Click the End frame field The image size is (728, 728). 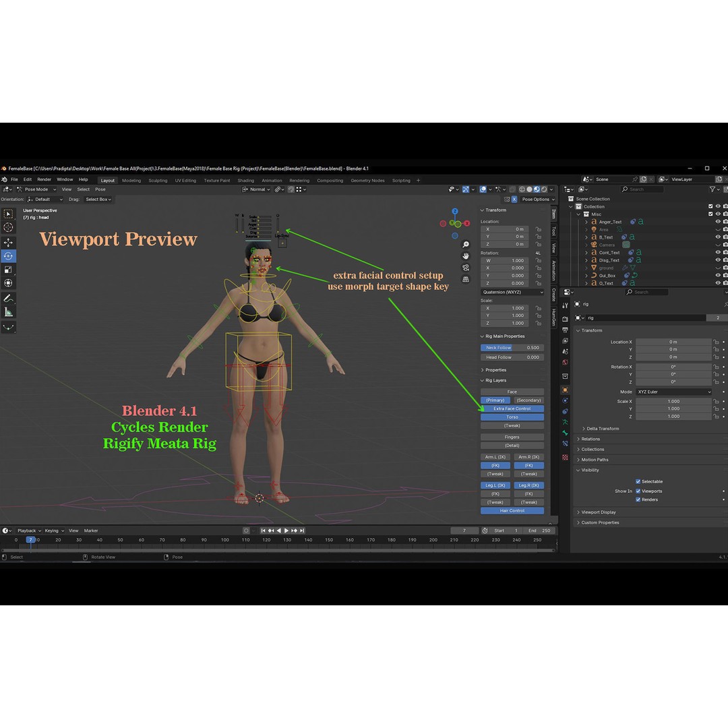point(540,530)
